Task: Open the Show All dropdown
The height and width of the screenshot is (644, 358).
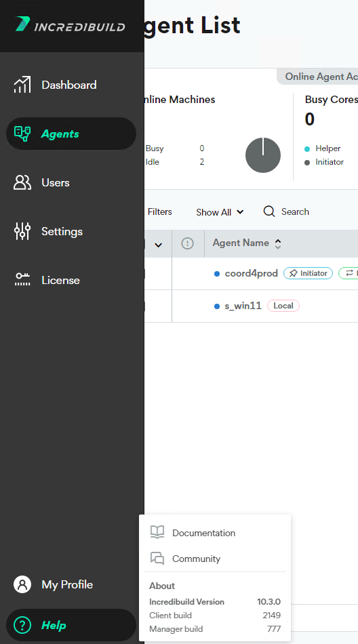Action: [x=220, y=212]
